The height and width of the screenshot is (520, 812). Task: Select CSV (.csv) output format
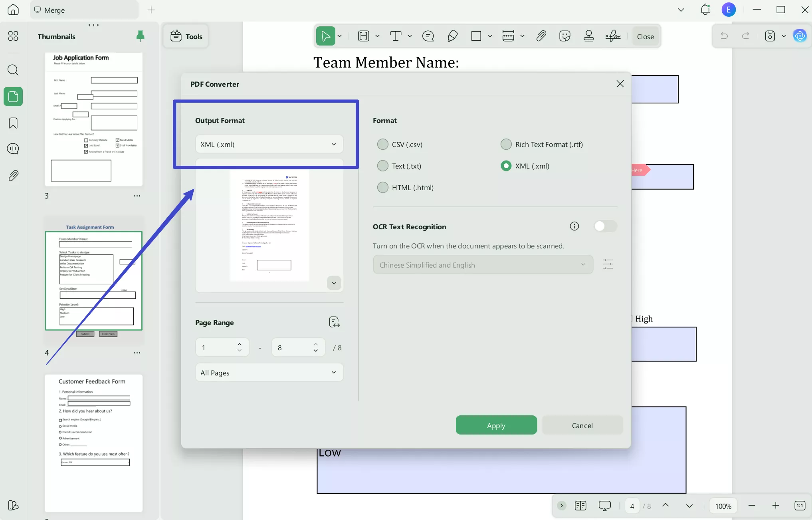tap(383, 144)
